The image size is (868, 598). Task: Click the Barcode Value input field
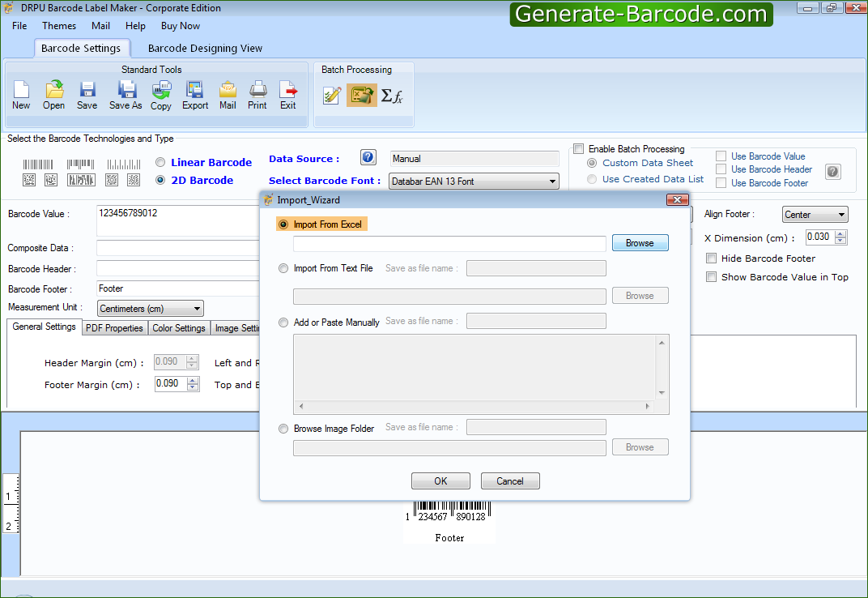(178, 214)
